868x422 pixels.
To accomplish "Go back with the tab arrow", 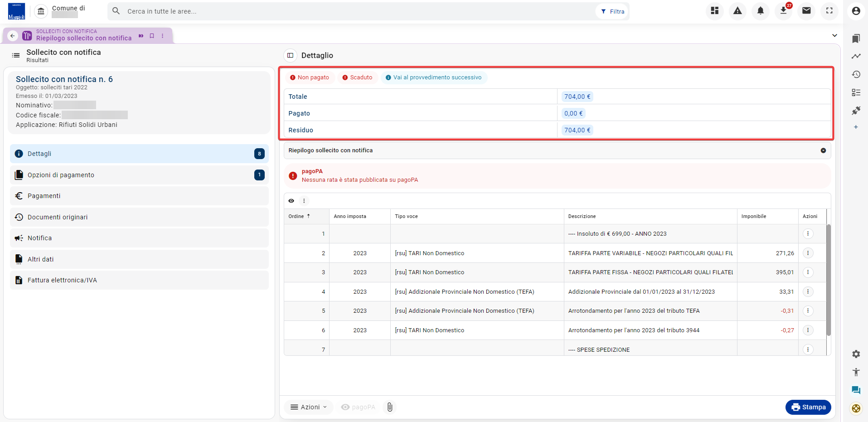I will click(13, 36).
